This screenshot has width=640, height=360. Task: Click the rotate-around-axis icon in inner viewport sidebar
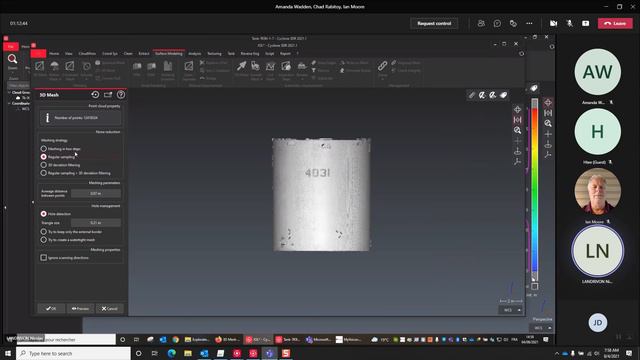click(518, 151)
